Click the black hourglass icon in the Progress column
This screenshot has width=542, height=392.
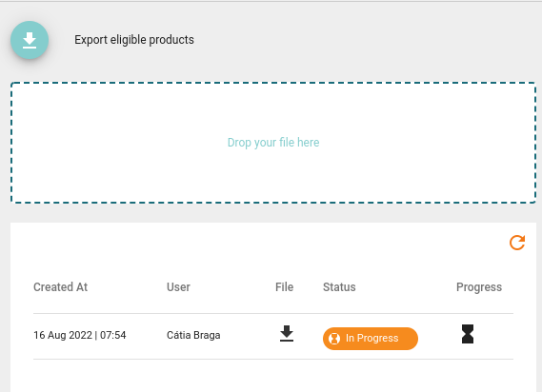[x=468, y=334]
